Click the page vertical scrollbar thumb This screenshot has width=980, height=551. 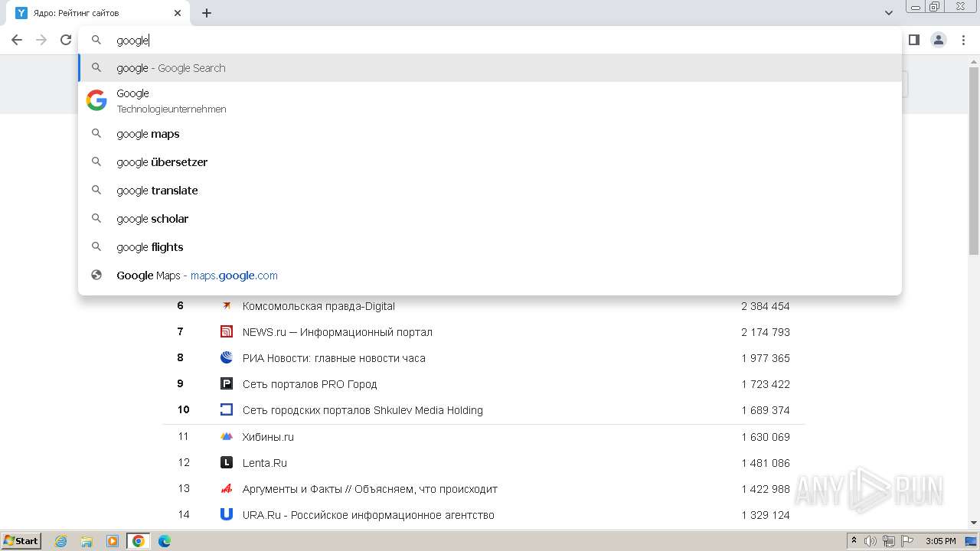pyautogui.click(x=974, y=159)
